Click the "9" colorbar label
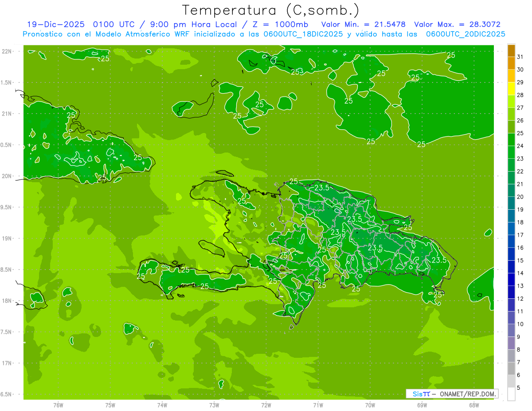532x411 pixels. coord(518,337)
